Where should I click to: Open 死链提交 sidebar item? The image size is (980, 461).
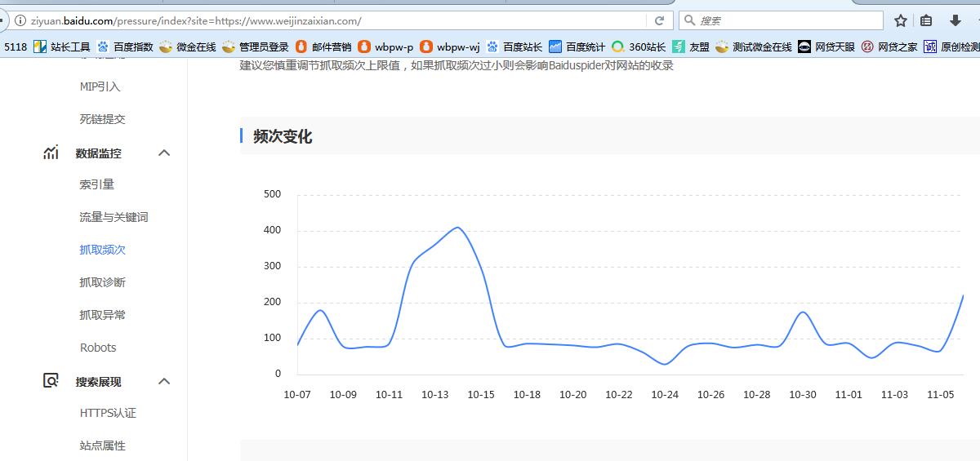tap(102, 119)
